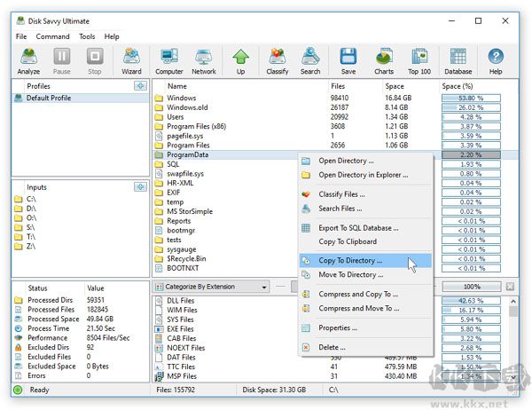
Task: Show the Top 100 files
Action: pos(419,61)
